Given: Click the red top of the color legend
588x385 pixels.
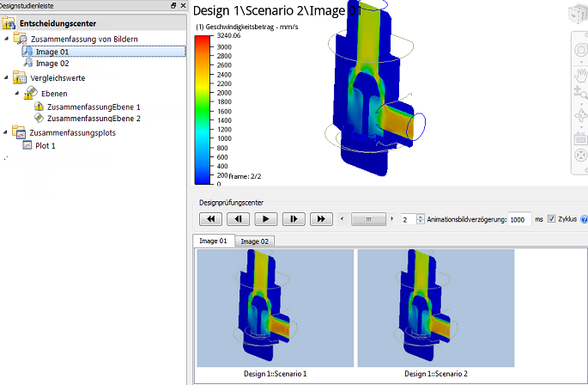Looking at the screenshot, I should point(202,39).
